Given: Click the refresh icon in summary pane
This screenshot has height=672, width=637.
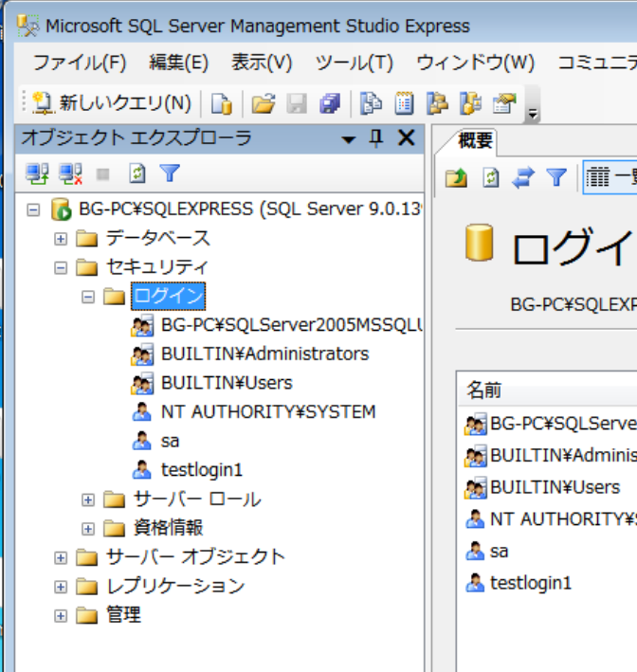Looking at the screenshot, I should 490,177.
